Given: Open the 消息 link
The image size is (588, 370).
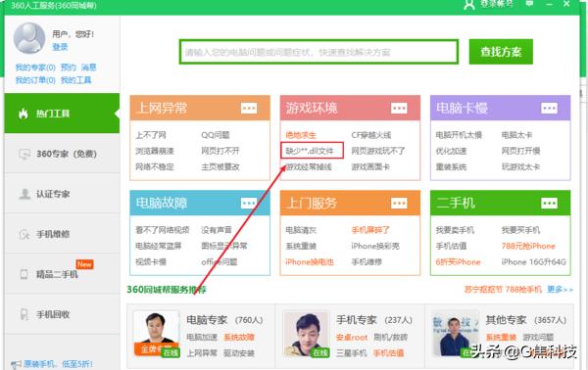Looking at the screenshot, I should (x=89, y=68).
